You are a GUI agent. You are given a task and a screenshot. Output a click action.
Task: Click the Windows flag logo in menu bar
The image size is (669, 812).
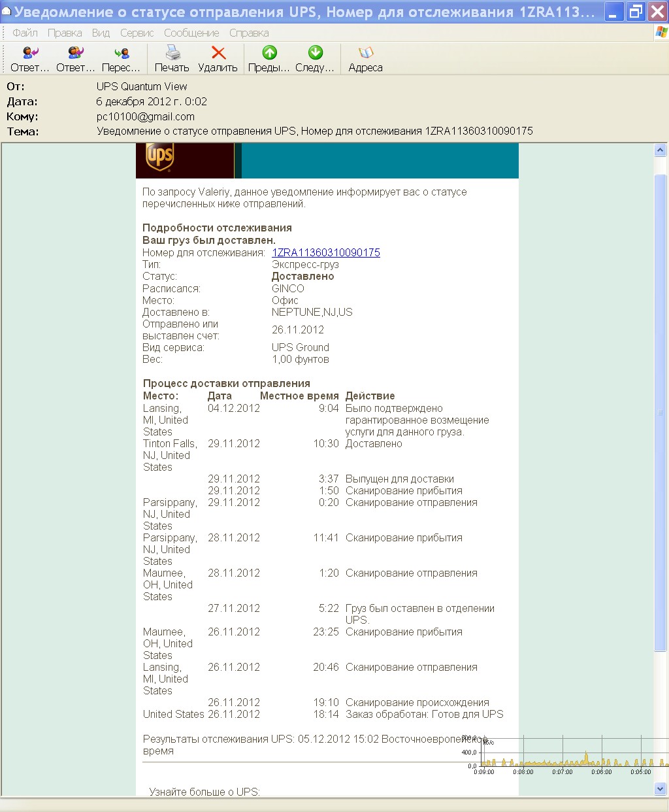click(x=661, y=32)
